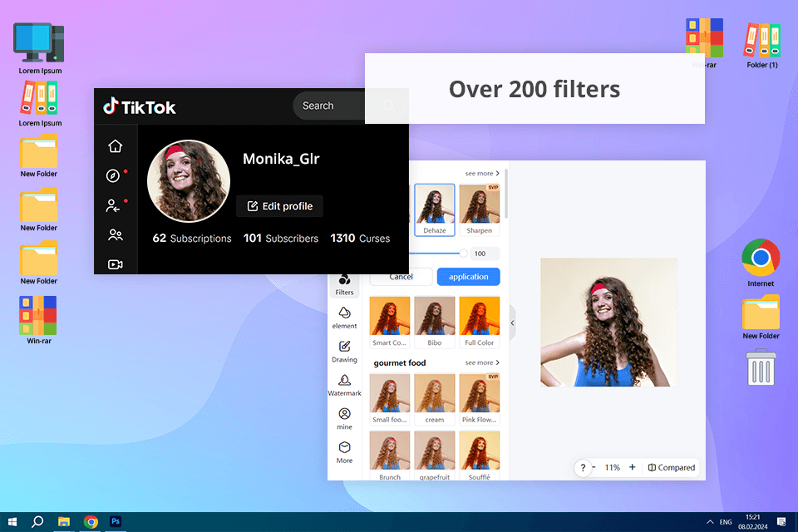This screenshot has height=532, width=798.
Task: Open File Explorer from taskbar
Action: coord(64,522)
